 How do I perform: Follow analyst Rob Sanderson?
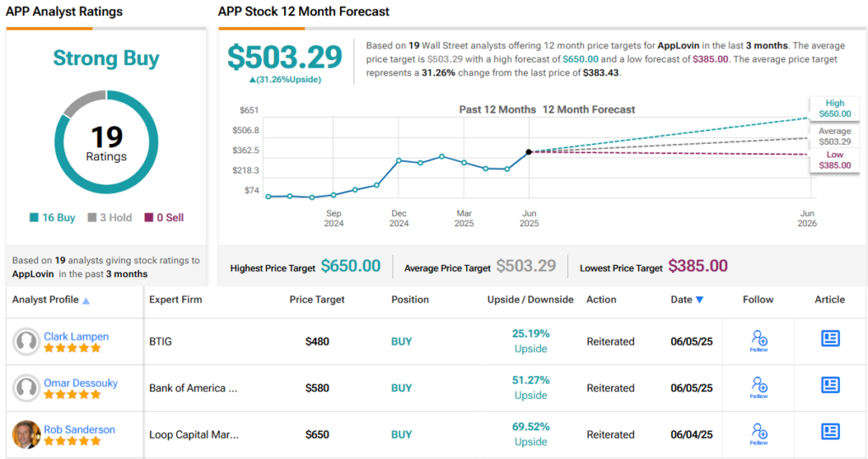[x=759, y=434]
